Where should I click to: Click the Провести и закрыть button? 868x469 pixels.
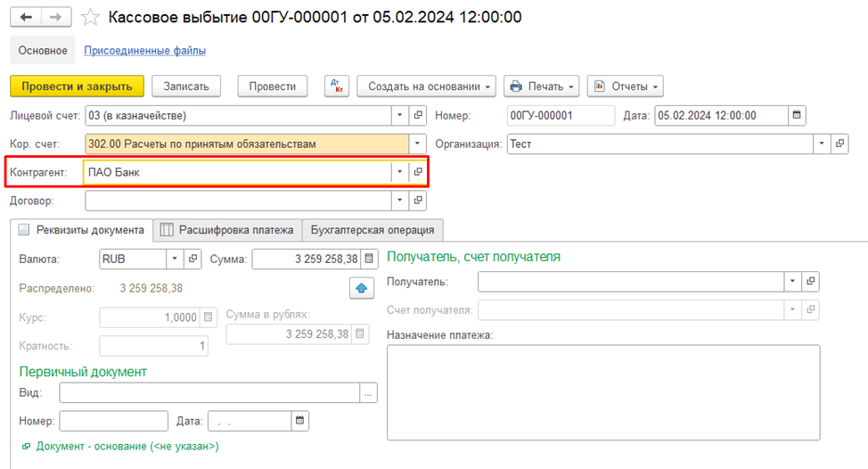pos(77,86)
